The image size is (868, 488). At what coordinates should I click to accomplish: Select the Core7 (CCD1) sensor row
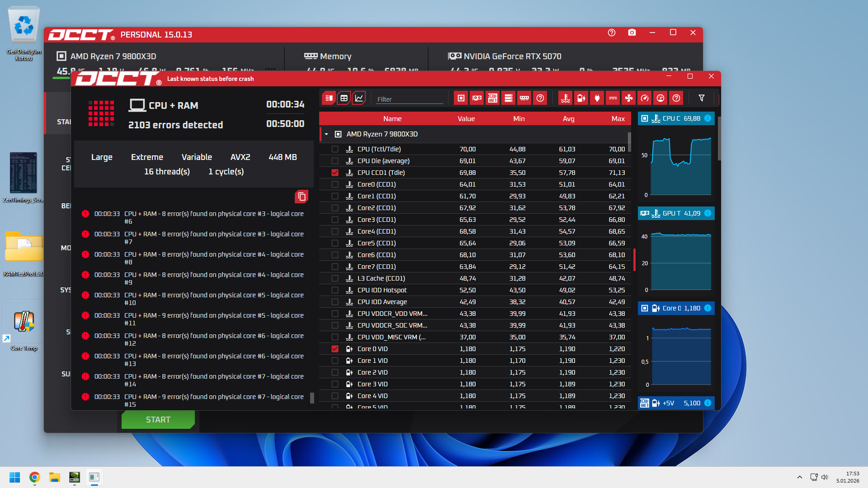(x=475, y=267)
